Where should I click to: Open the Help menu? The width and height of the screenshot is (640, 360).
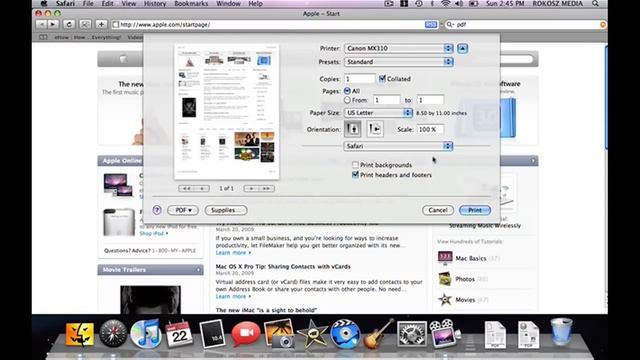tap(256, 4)
